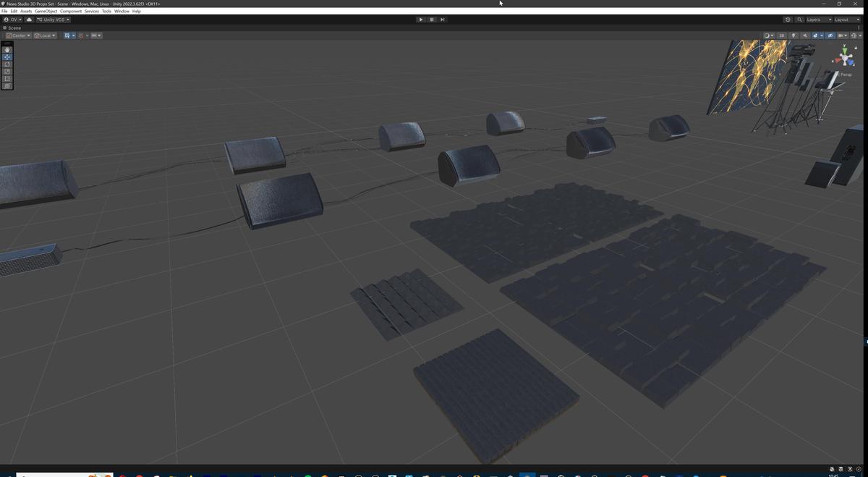
Task: Open the Help menu
Action: (x=137, y=12)
